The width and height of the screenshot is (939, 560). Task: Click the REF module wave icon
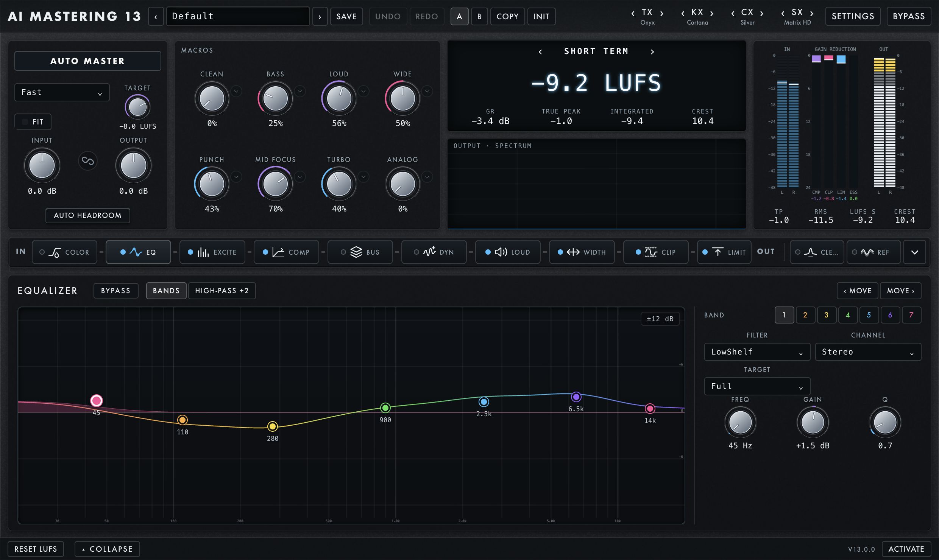tap(867, 252)
